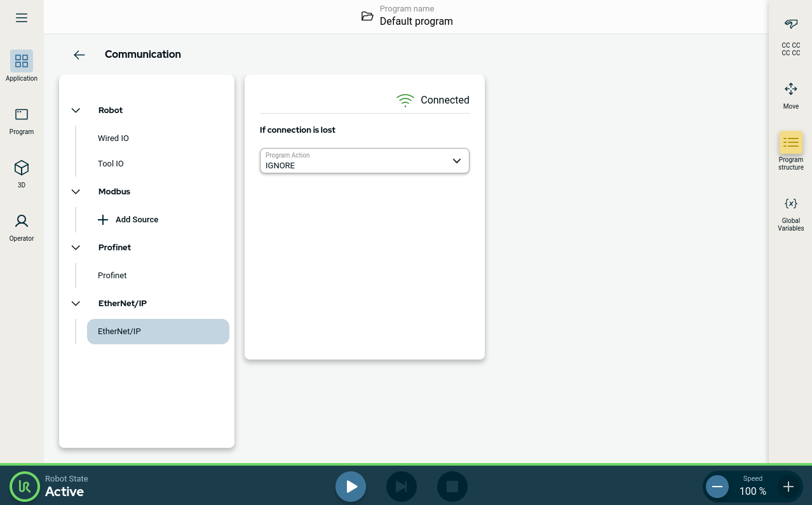Open the Move panel
Viewport: 812px width, 505px height.
[x=790, y=95]
